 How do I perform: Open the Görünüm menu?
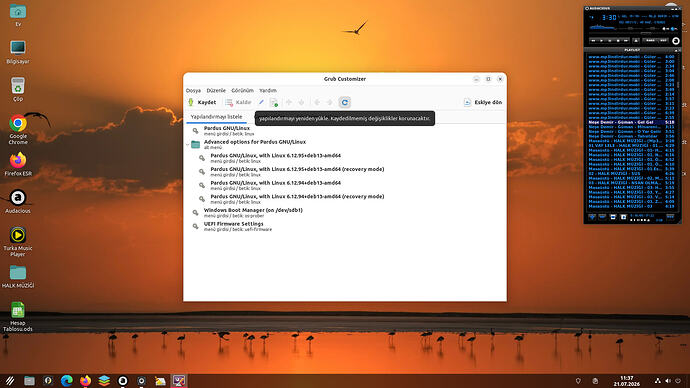coord(242,90)
